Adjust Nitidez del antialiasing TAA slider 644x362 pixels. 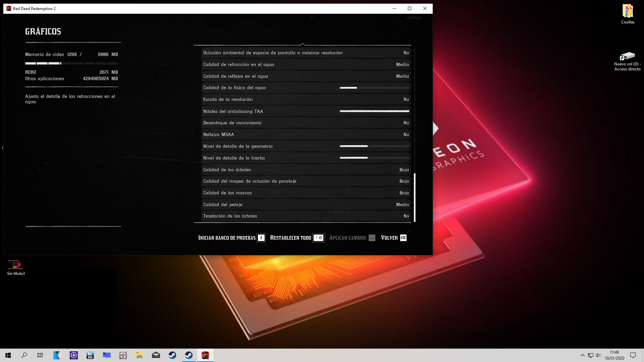pos(374,111)
